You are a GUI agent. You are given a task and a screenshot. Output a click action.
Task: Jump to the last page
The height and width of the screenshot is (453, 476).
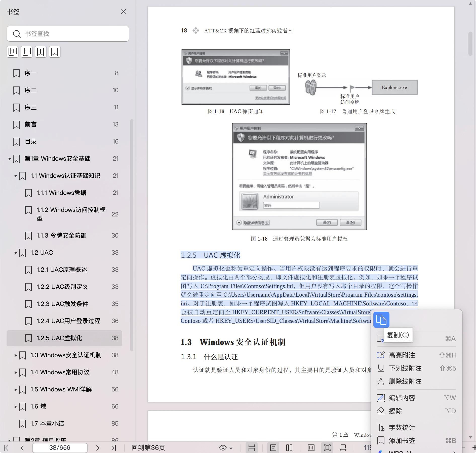(x=114, y=448)
